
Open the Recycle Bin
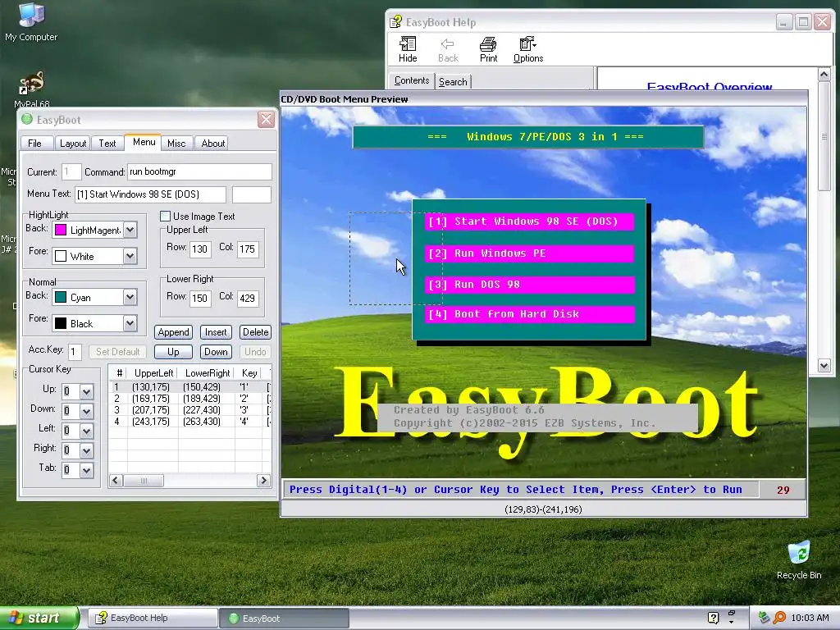coord(799,559)
